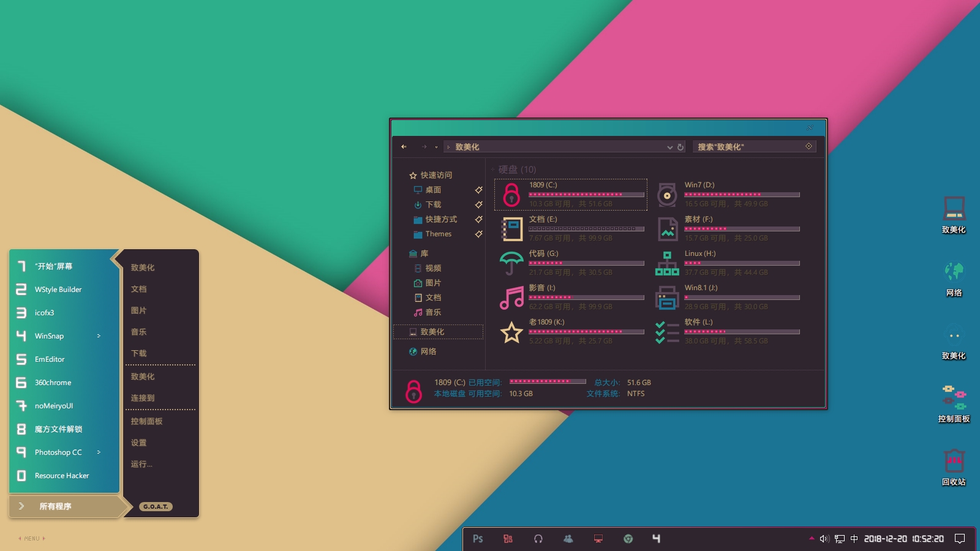980x551 pixels.
Task: Toggle the pin next to 桌面
Action: 478,190
